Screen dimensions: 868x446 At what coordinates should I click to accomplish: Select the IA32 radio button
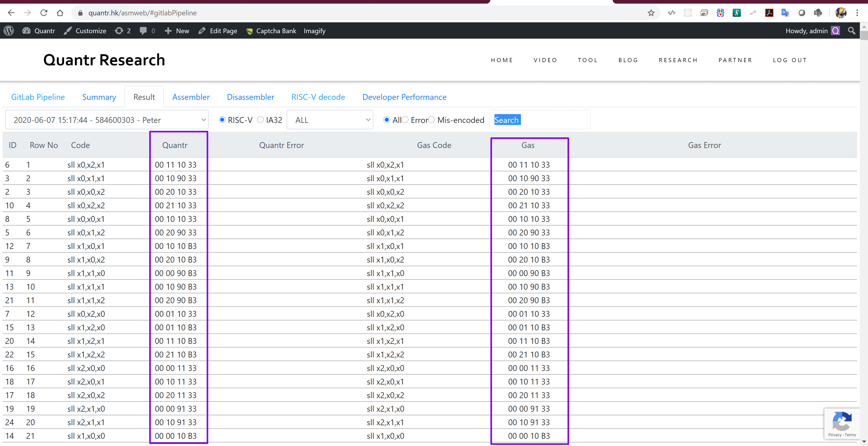(260, 120)
